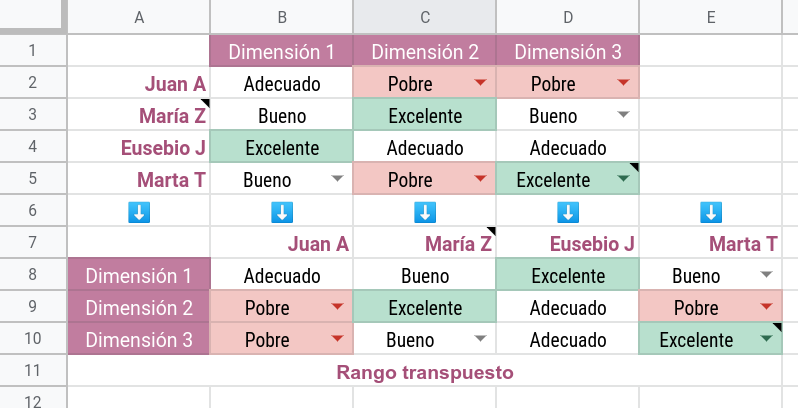Expand the Bueno dropdown in cell C10
Viewport: 798px width, 408px height.
tap(480, 339)
